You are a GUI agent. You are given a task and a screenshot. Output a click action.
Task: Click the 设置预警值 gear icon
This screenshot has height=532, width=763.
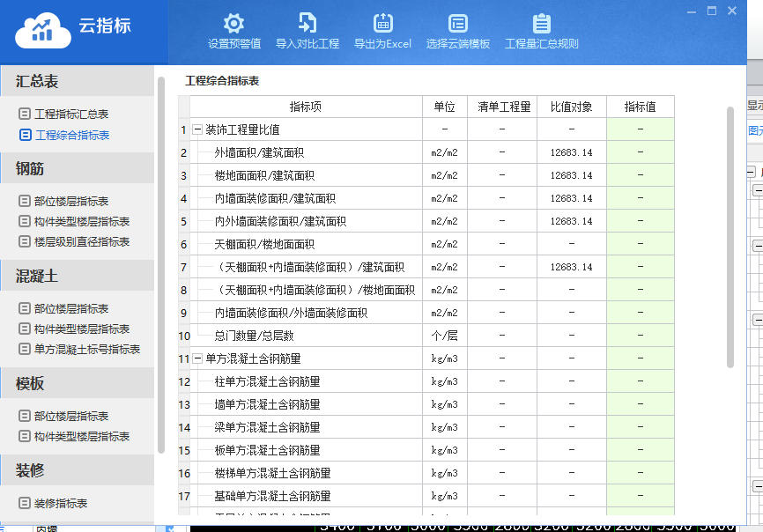tap(234, 24)
